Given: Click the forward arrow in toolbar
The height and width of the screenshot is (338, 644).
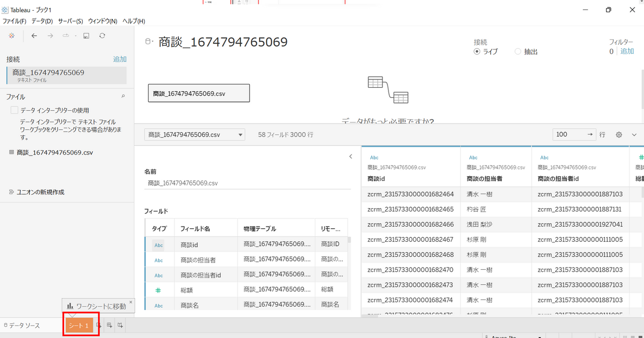Looking at the screenshot, I should 50,36.
